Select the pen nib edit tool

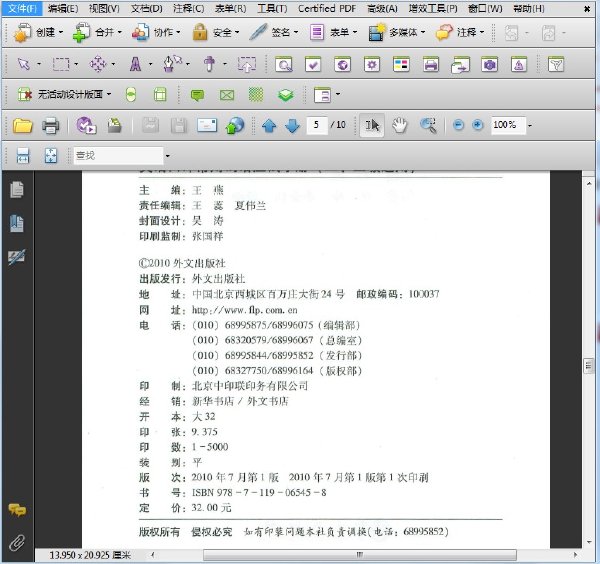pos(172,64)
